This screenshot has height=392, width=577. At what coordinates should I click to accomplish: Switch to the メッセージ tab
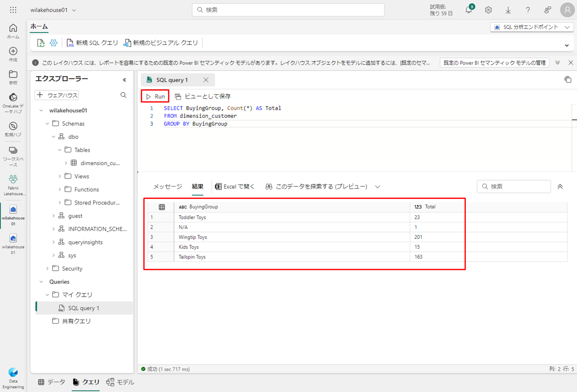(168, 187)
